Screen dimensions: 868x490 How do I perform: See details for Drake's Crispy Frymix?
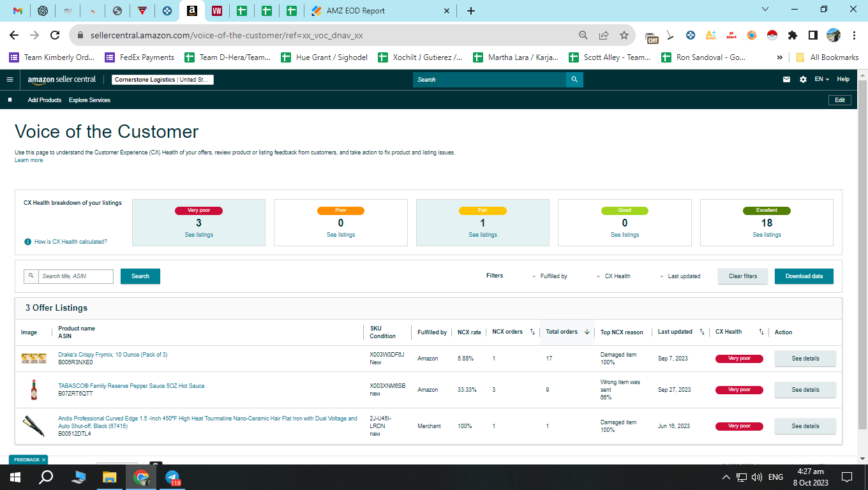tap(805, 359)
